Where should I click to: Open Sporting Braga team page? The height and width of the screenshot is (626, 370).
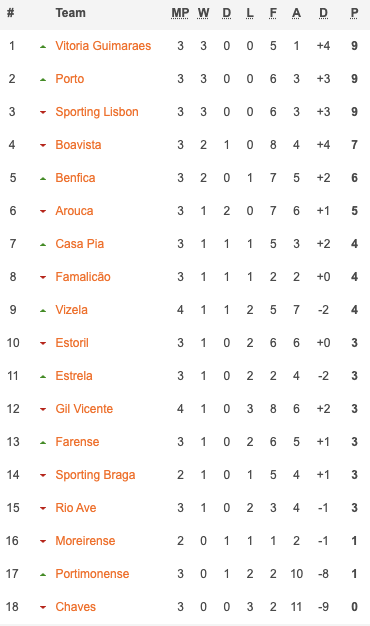pyautogui.click(x=95, y=475)
